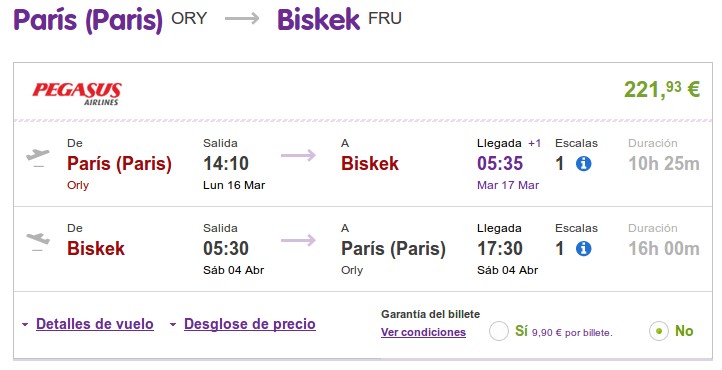Expand Detalles de vuelo section
Screen dimensions: 722x370
[95, 324]
